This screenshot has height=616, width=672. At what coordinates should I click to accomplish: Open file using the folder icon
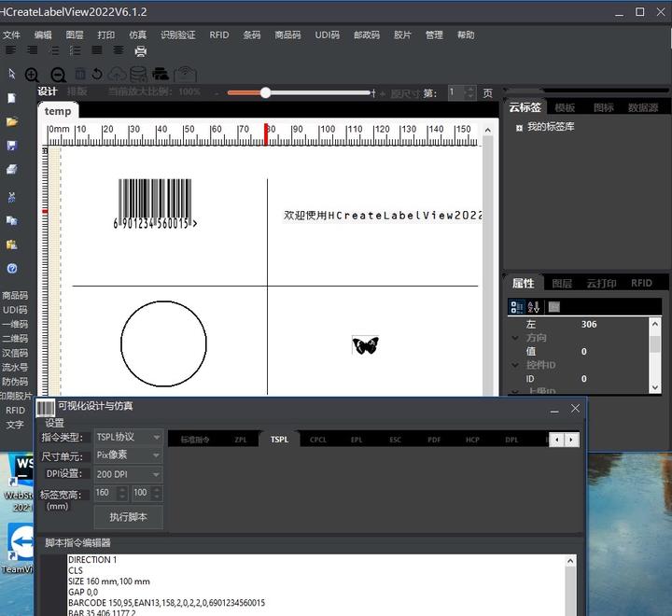pos(12,121)
